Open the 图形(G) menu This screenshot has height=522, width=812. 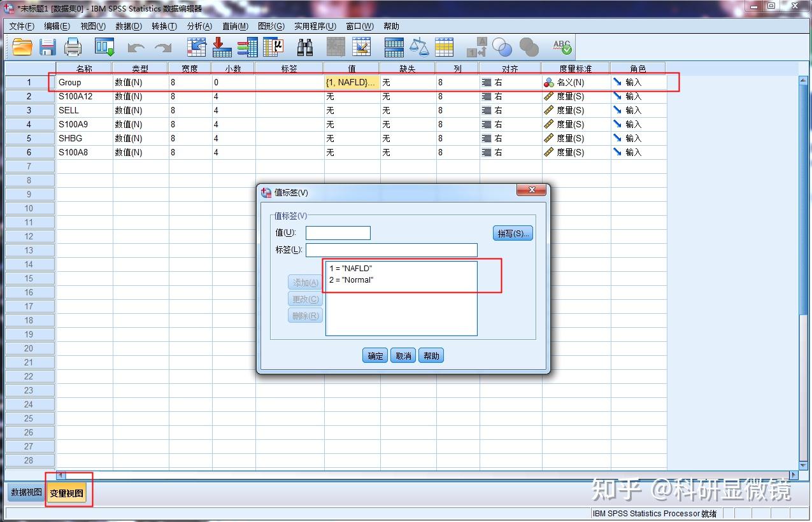point(271,26)
